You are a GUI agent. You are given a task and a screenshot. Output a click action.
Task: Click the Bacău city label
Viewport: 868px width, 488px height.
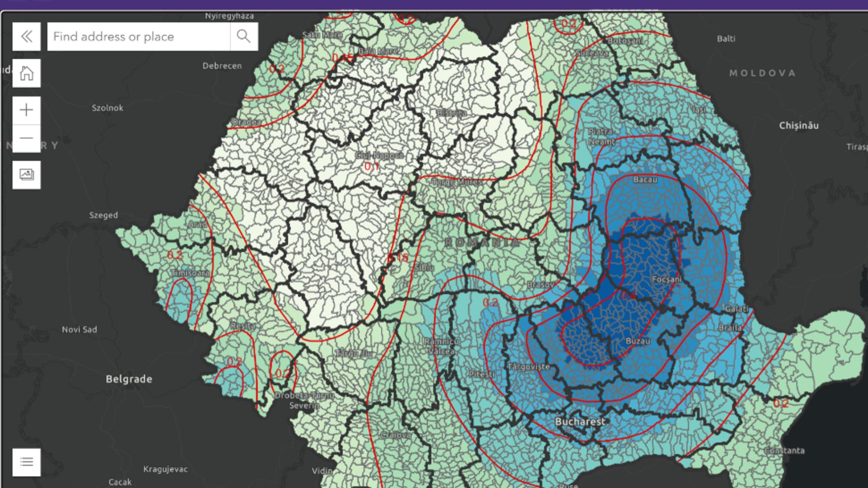645,180
